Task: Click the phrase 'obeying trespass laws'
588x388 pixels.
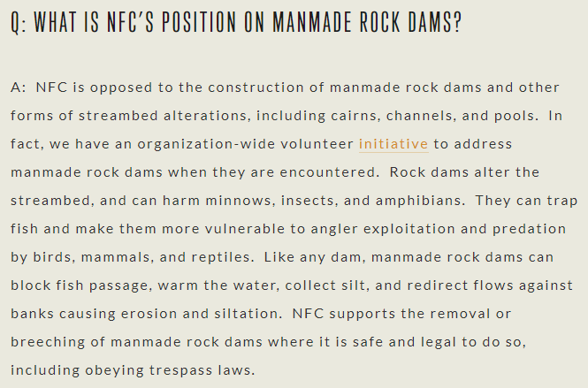Action: (171, 370)
